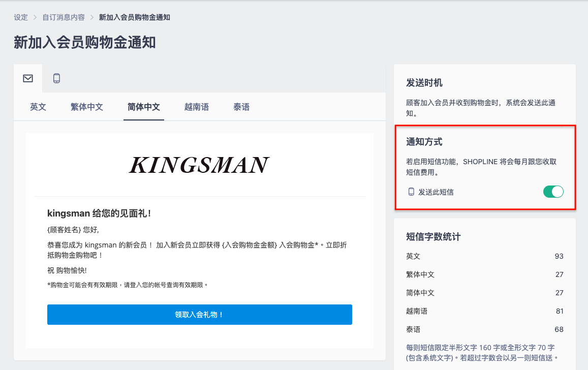Click the 发送时机 section title
The width and height of the screenshot is (588, 370).
pyautogui.click(x=424, y=83)
